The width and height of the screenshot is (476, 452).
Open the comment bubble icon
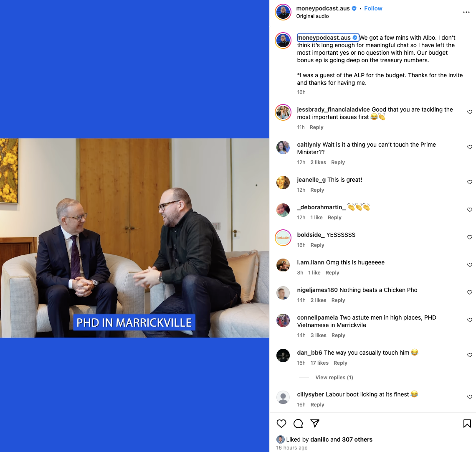(x=298, y=424)
